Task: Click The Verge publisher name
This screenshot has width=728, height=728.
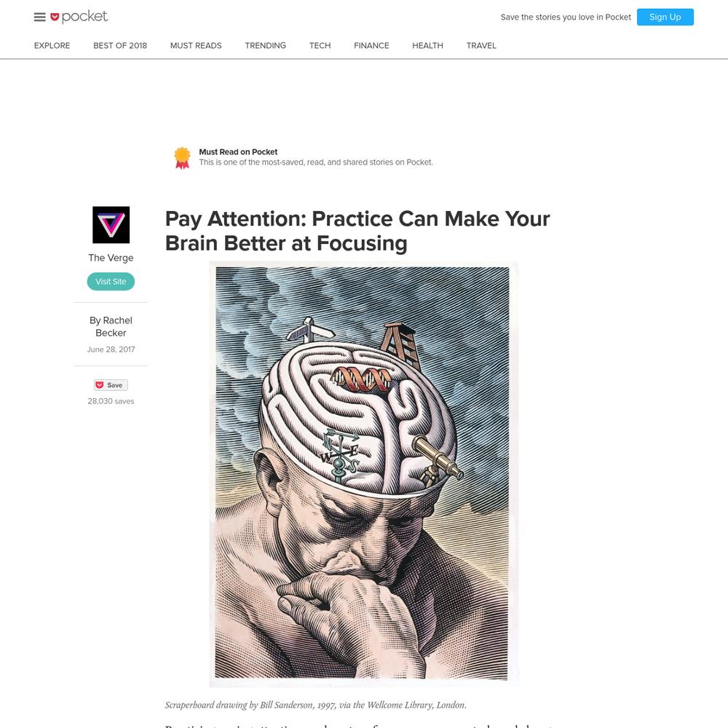Action: [x=111, y=258]
